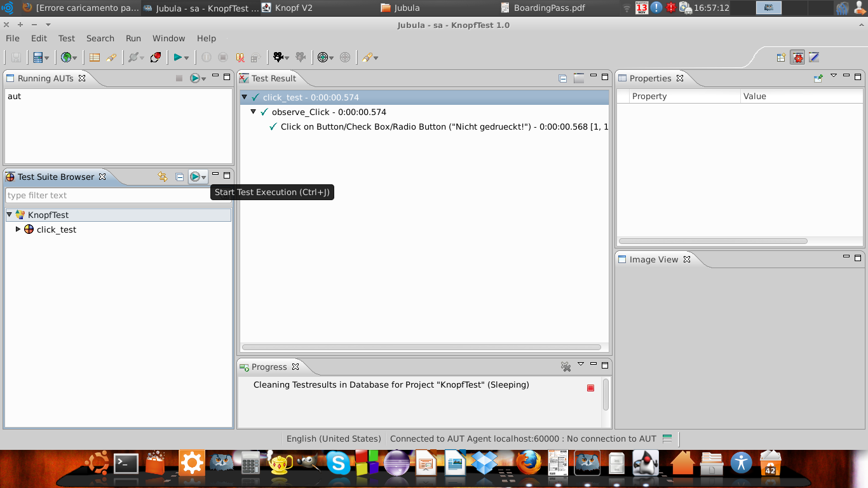Image resolution: width=868 pixels, height=488 pixels.
Task: Click the orange table icon in toolbar
Action: point(95,57)
